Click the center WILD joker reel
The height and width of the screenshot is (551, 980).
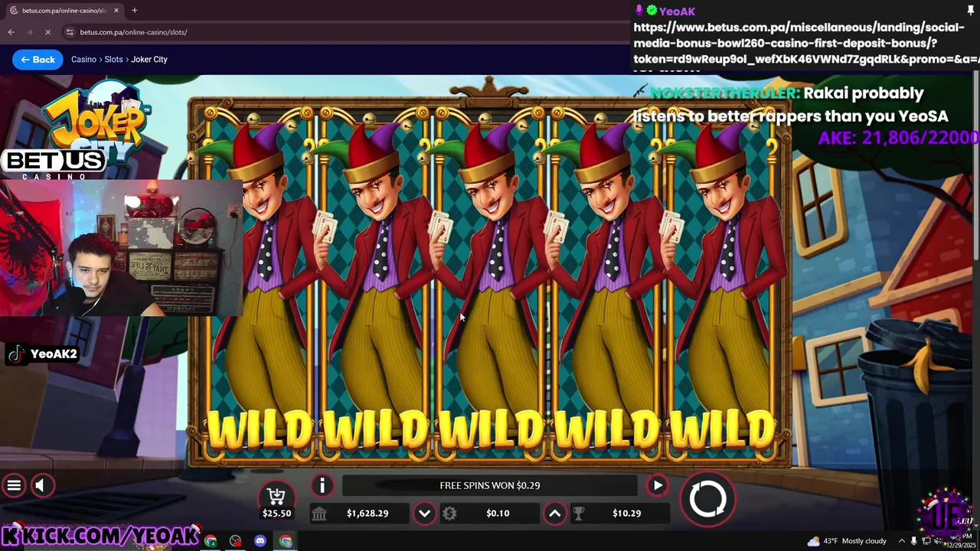(490, 283)
